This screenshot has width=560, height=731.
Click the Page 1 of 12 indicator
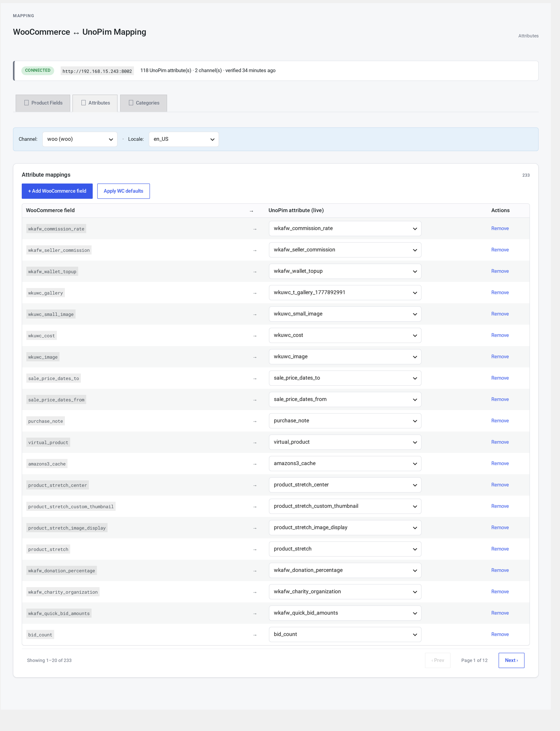474,660
